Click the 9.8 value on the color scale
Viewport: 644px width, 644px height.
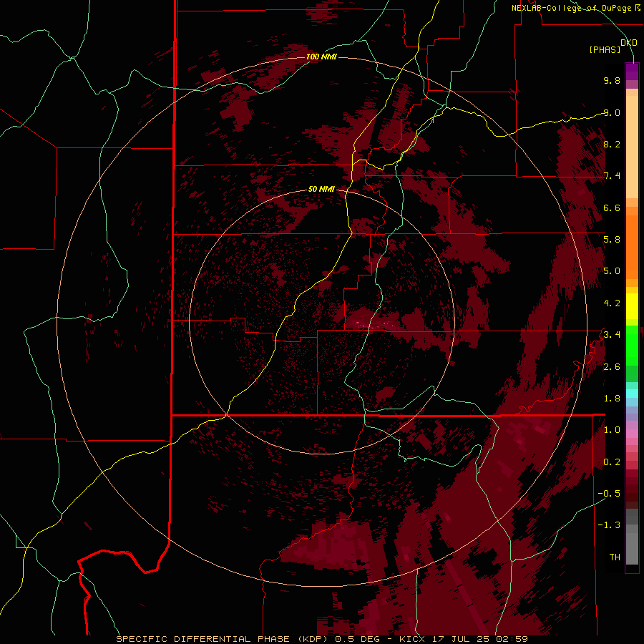coord(612,80)
